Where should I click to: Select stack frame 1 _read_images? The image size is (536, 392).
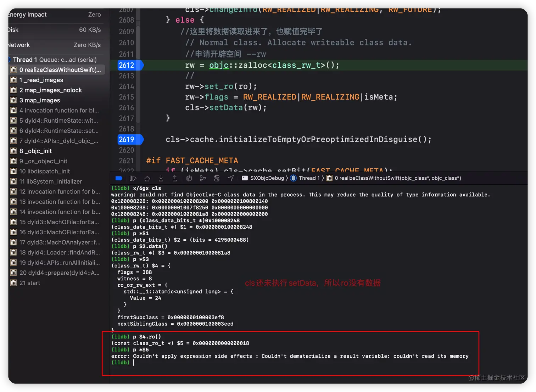pos(57,80)
